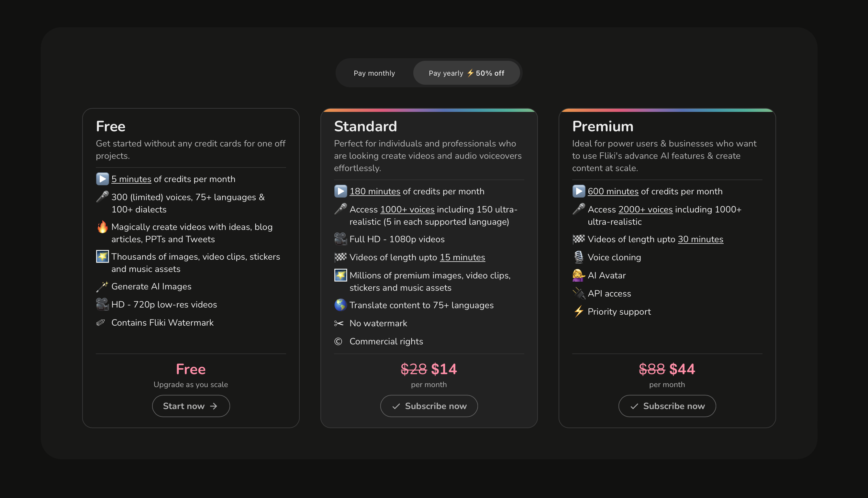Screen dimensions: 868x498
Task: Switch to Pay monthly billing
Action: (374, 73)
